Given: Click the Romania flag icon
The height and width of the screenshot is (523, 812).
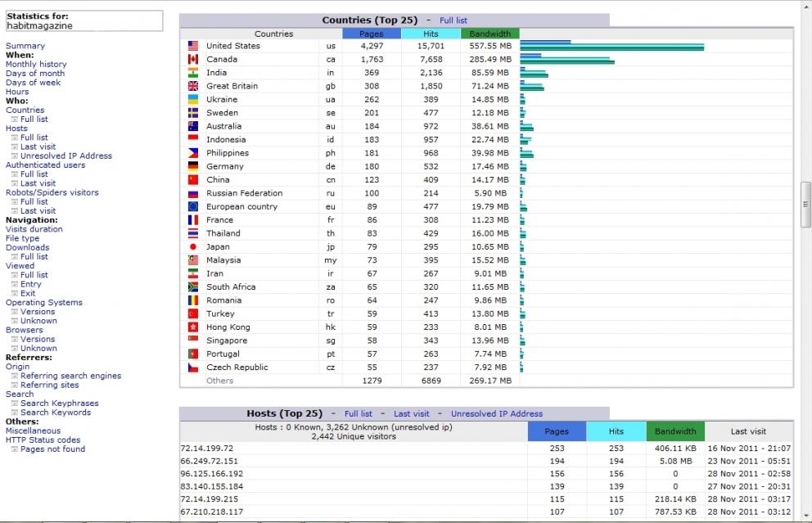Looking at the screenshot, I should [193, 300].
